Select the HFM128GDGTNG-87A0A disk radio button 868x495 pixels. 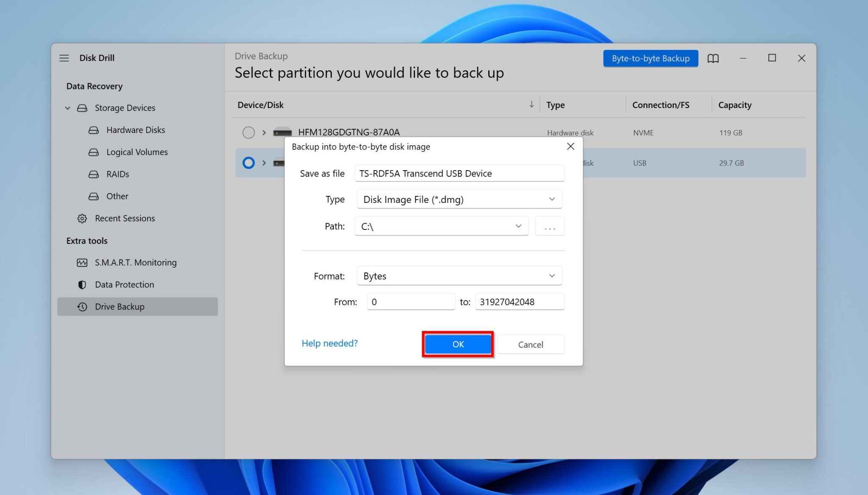point(248,132)
